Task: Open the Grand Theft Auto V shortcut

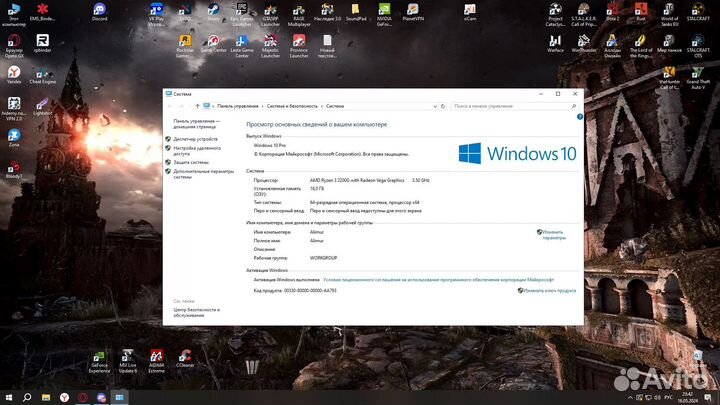Action: coord(698,78)
